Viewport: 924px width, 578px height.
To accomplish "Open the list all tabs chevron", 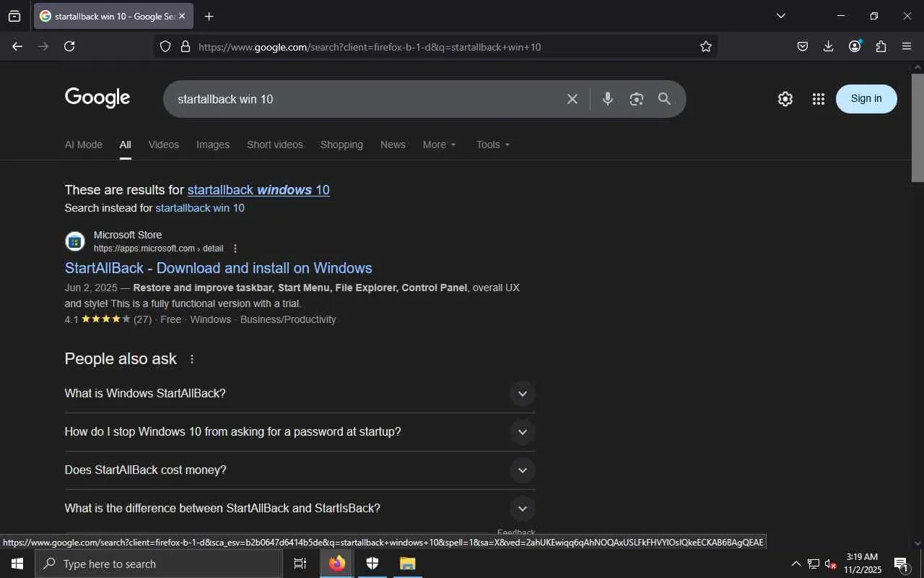I will [780, 16].
